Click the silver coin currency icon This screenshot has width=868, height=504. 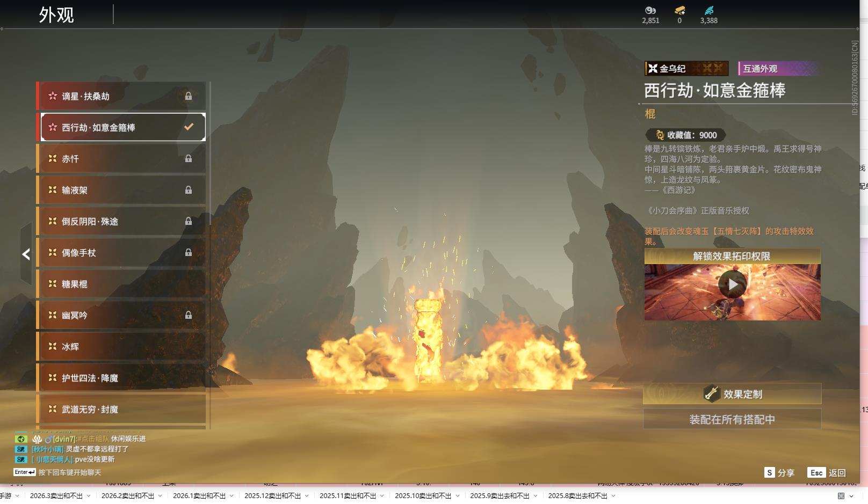(x=650, y=10)
